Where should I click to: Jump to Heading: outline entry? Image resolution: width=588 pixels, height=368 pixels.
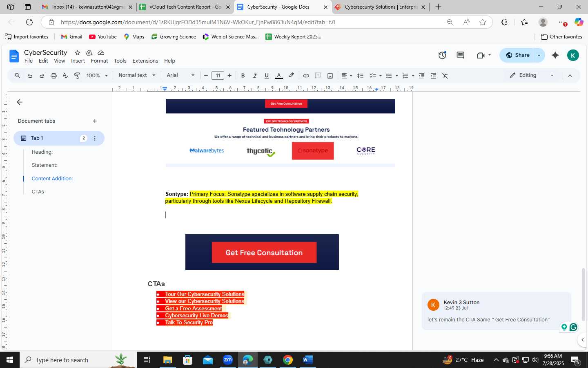pos(42,152)
